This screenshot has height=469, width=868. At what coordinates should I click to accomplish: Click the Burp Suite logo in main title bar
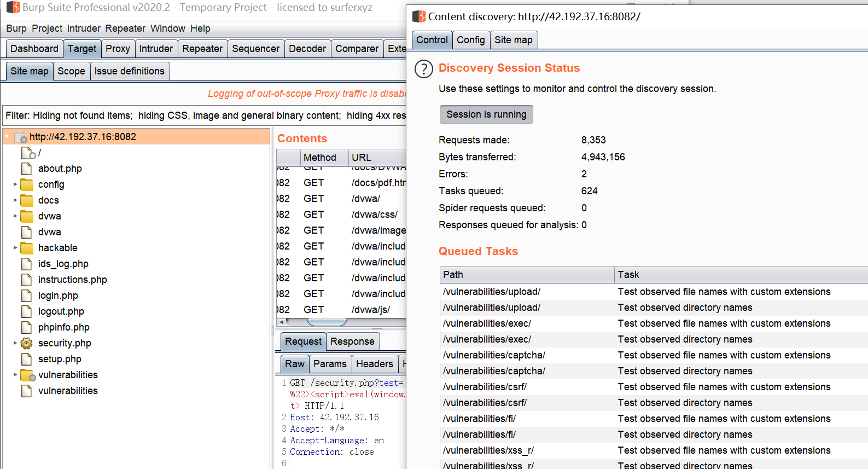[13, 8]
